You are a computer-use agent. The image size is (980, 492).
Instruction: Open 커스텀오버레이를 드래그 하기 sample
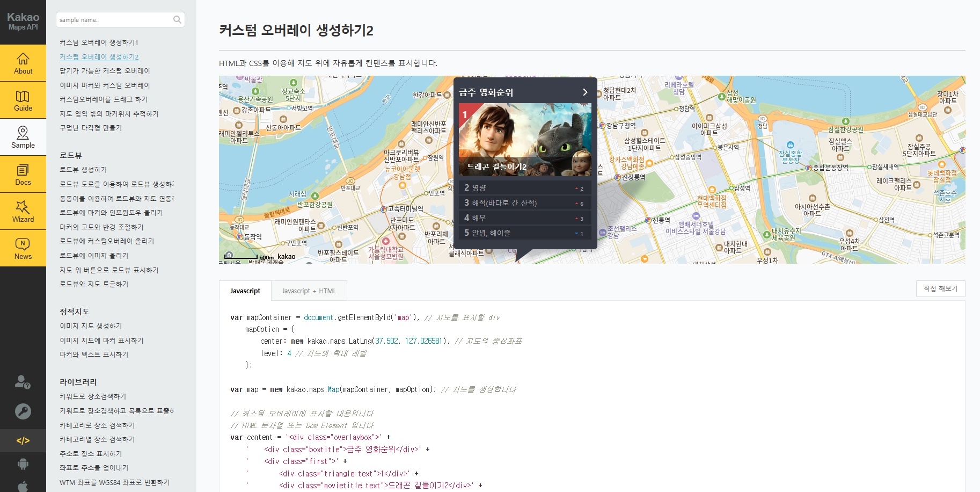104,99
